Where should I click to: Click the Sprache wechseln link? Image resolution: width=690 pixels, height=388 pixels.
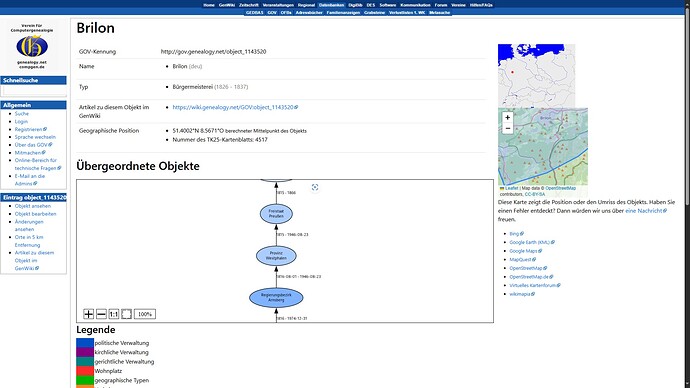coord(35,137)
